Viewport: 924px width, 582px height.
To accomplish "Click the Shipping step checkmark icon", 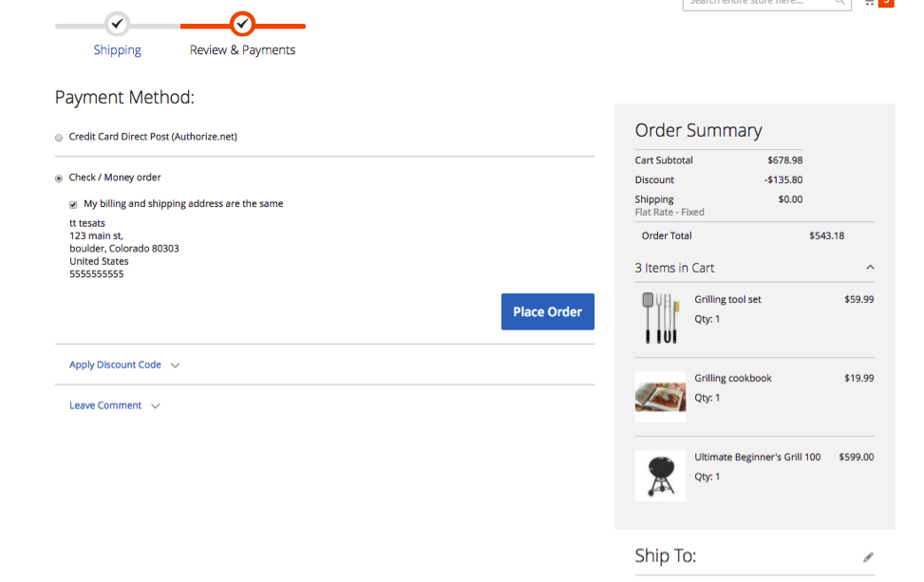I will pyautogui.click(x=117, y=25).
